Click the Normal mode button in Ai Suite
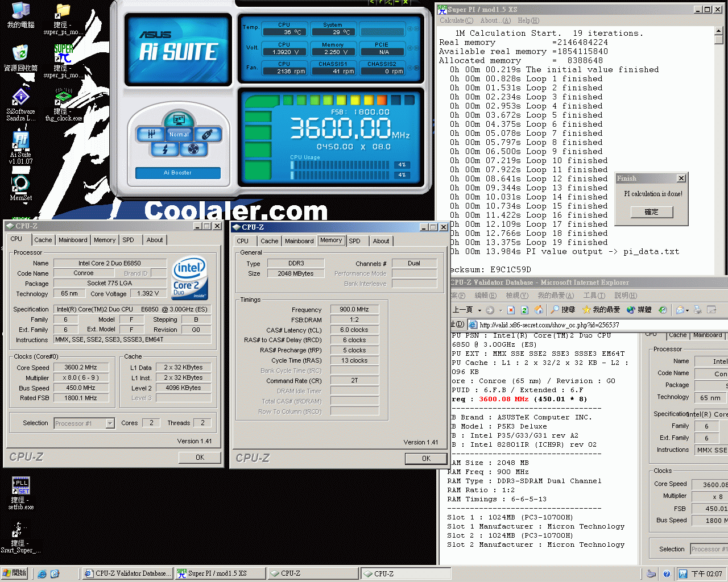The height and width of the screenshot is (582, 728). point(179,135)
